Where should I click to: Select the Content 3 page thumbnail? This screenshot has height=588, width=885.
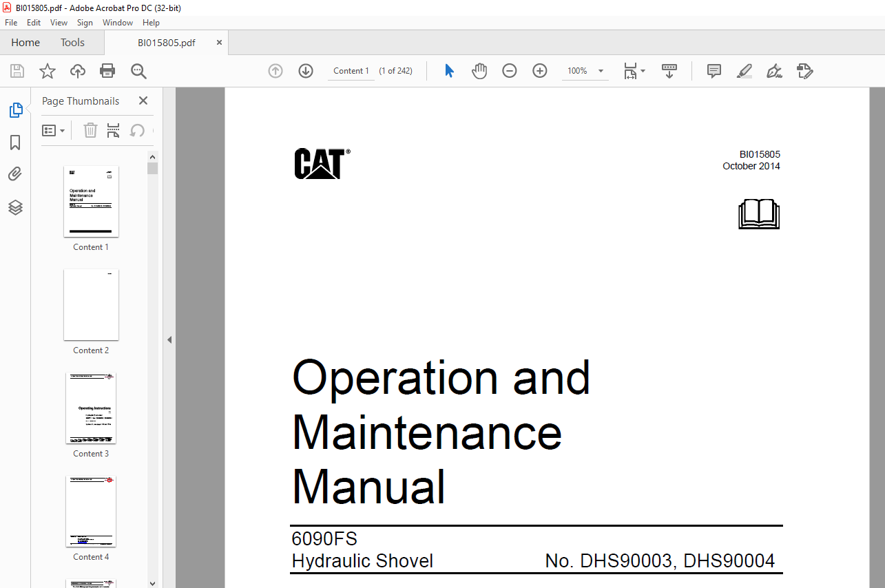(x=91, y=408)
